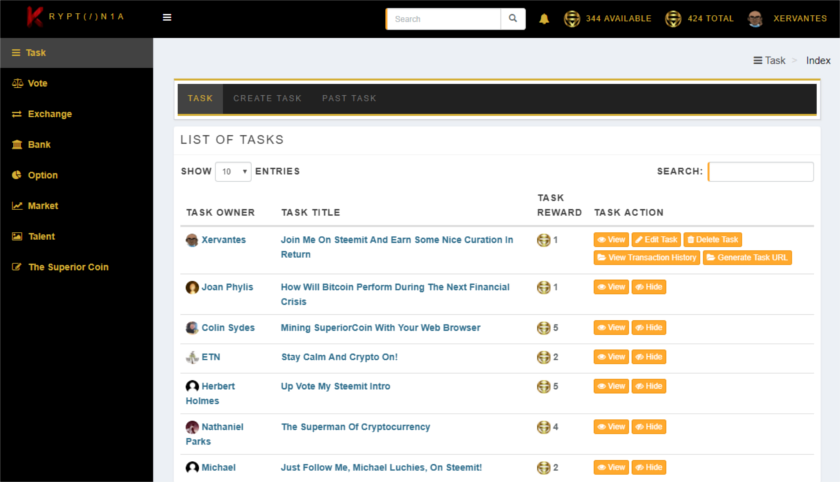Hide the Michael Luchies Steemit task

point(649,468)
